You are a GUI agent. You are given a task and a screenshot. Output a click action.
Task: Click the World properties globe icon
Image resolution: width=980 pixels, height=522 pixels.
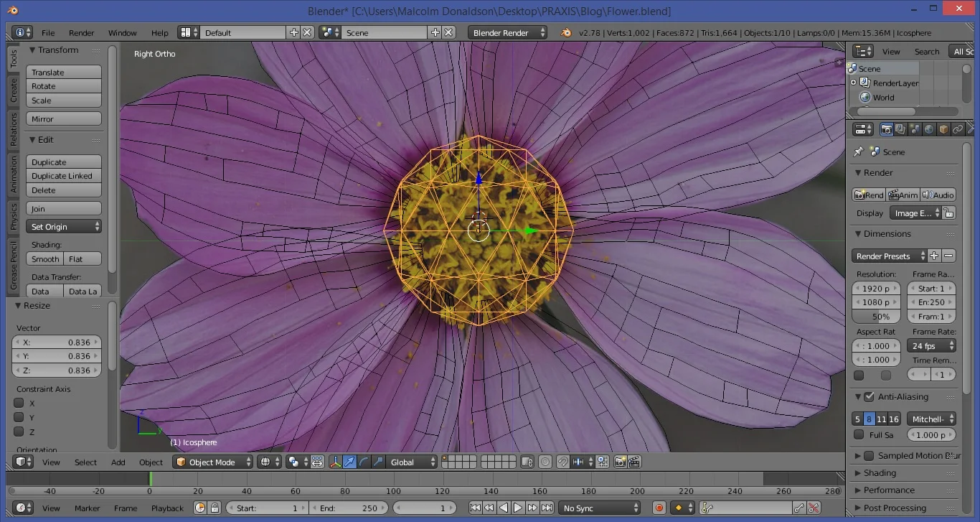point(928,129)
